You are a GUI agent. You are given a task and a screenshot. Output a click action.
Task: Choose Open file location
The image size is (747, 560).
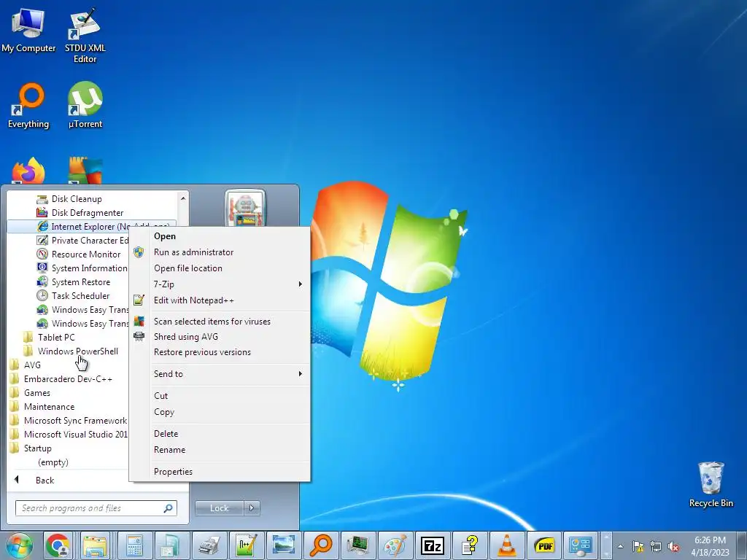[220, 268]
